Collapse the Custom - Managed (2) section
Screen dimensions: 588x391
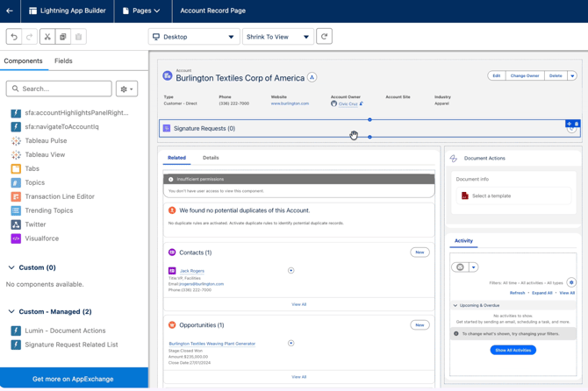(x=11, y=311)
